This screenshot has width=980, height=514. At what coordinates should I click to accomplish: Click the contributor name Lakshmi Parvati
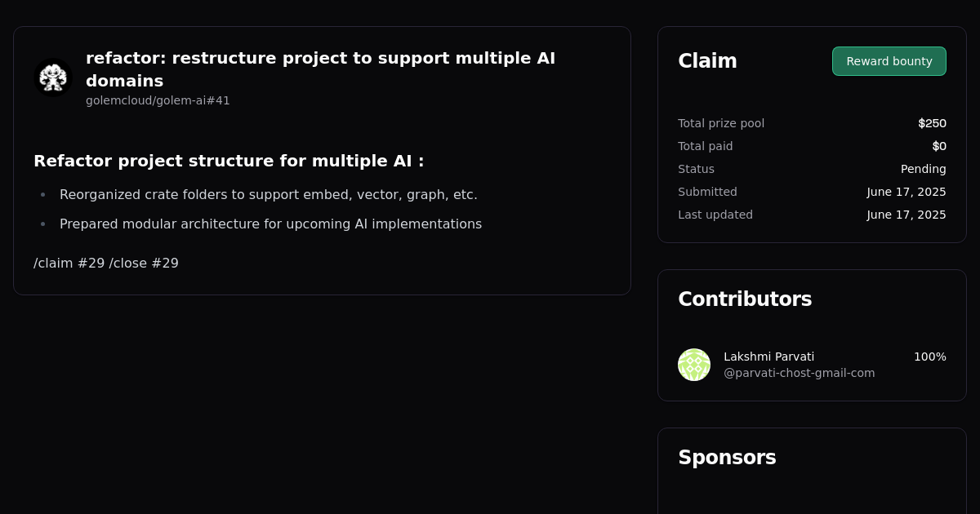click(x=768, y=357)
